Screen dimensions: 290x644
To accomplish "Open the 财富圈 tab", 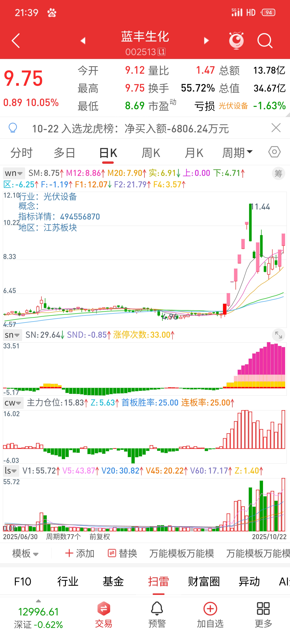I will tap(204, 581).
